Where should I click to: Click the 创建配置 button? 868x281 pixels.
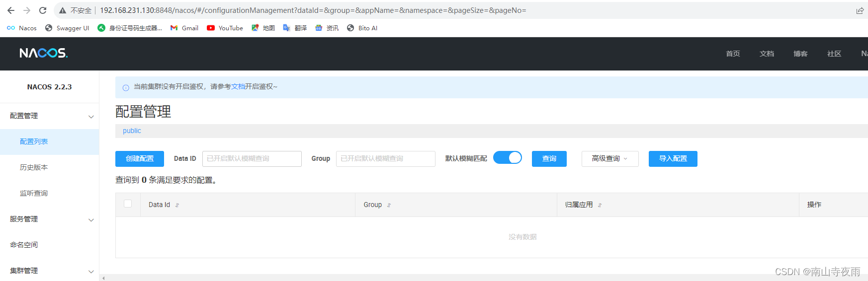click(140, 159)
